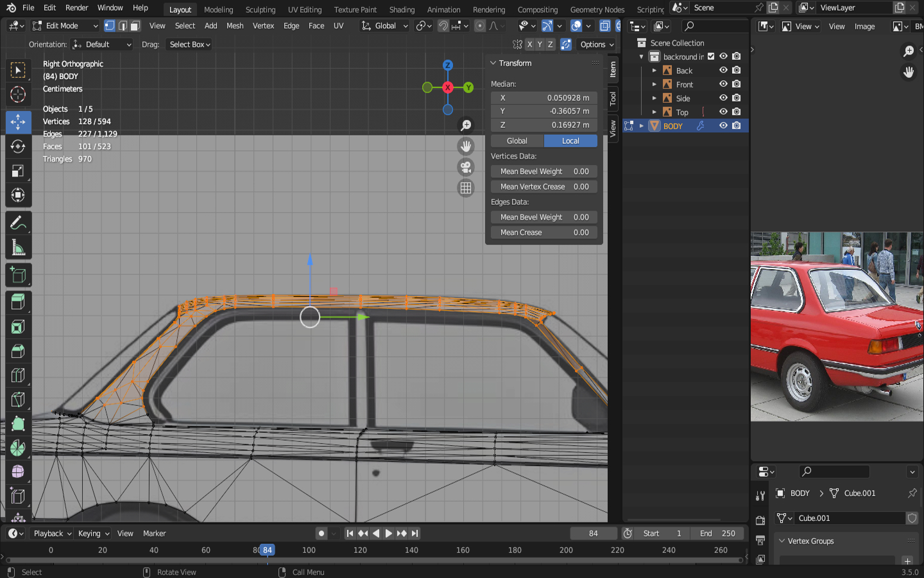Activate the Annotate tool
Viewport: 924px width, 578px height.
pos(18,223)
